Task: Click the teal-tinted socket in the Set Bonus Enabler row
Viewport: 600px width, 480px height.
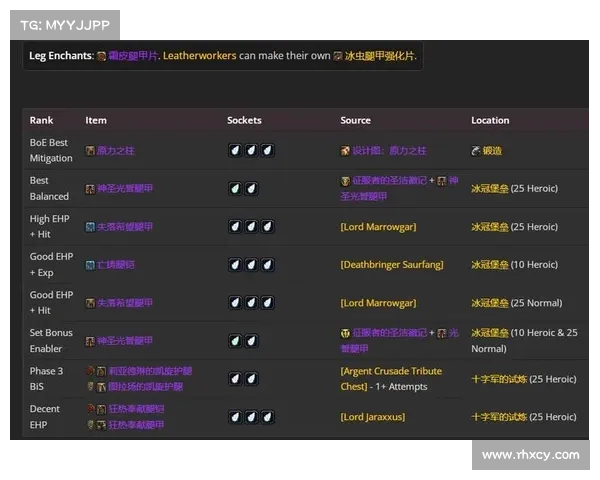Action: click(x=235, y=341)
